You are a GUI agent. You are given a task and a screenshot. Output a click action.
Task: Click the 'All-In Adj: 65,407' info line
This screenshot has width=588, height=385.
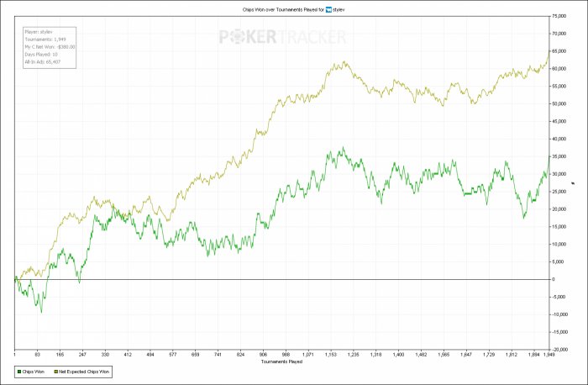(43, 62)
